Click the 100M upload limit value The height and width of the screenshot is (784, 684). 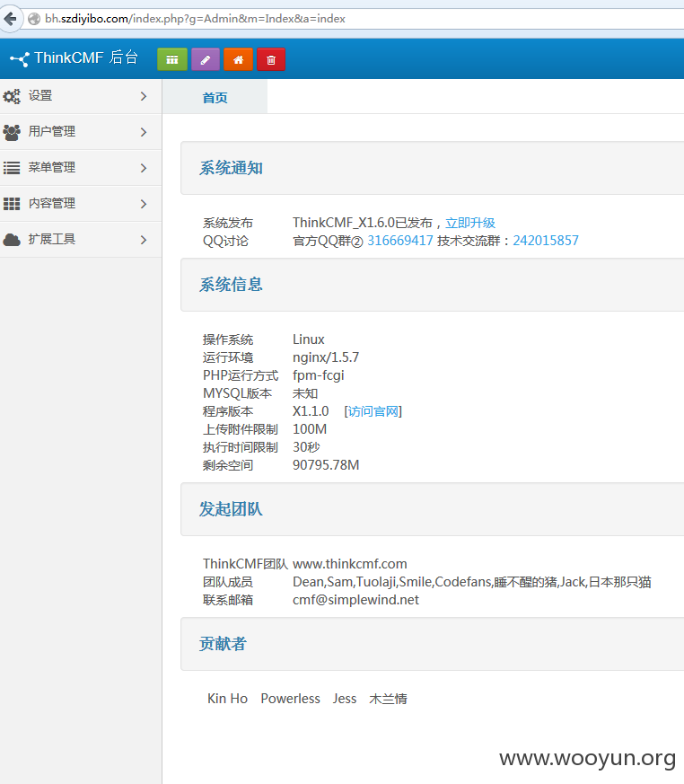[310, 429]
